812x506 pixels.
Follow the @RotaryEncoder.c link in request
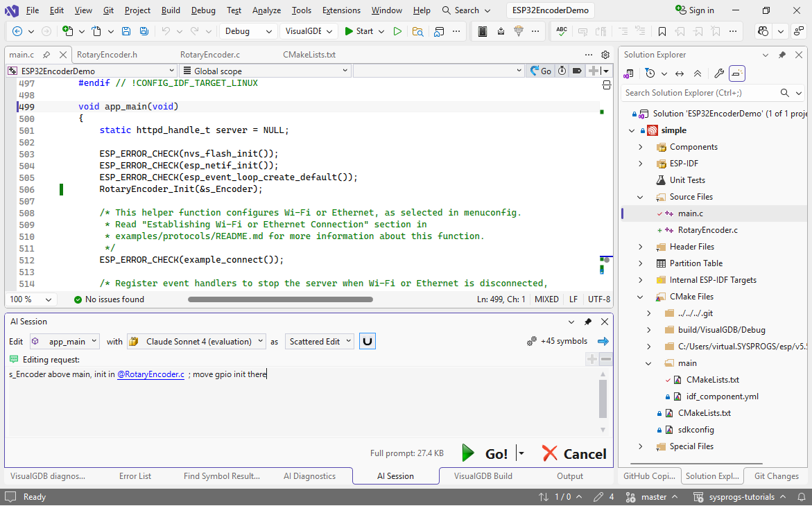[x=150, y=374]
